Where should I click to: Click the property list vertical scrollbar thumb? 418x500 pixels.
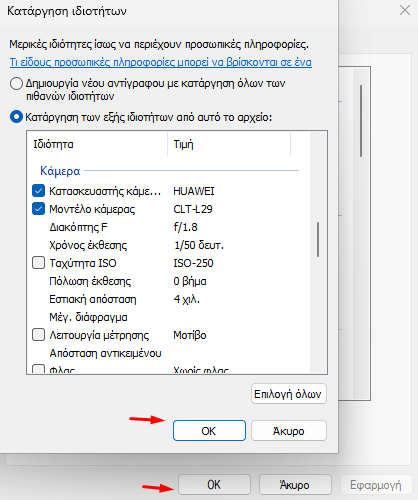318,239
